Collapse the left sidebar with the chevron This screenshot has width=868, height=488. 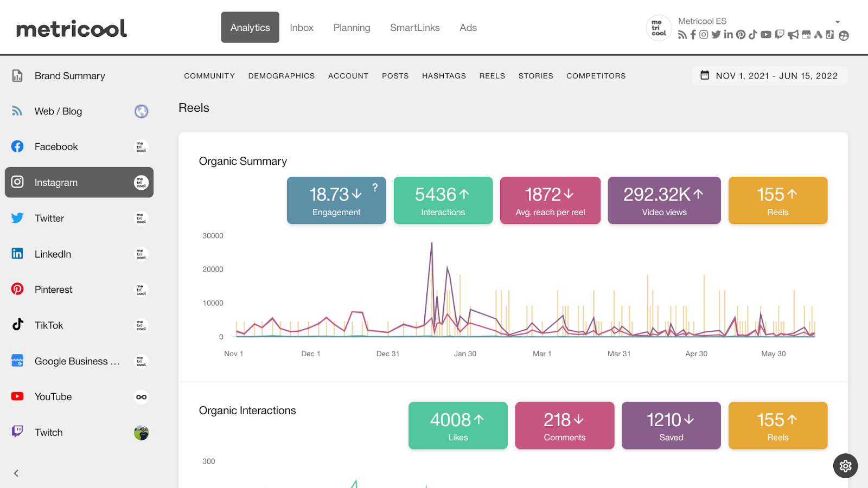[16, 473]
